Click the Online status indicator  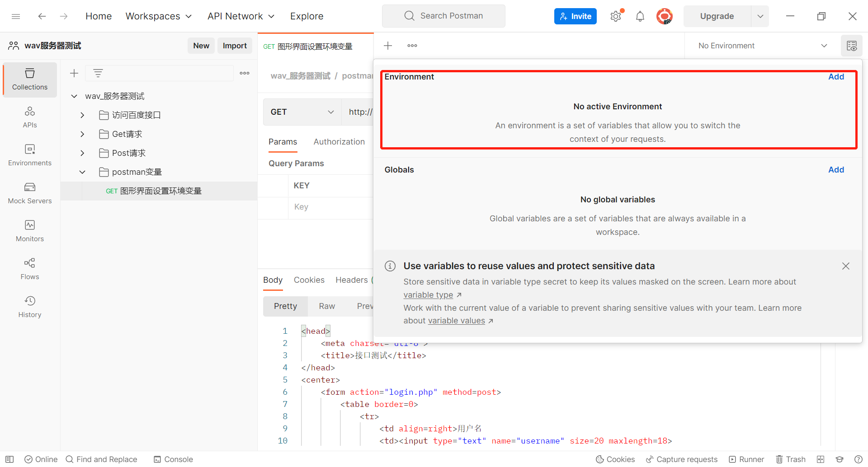(41, 459)
